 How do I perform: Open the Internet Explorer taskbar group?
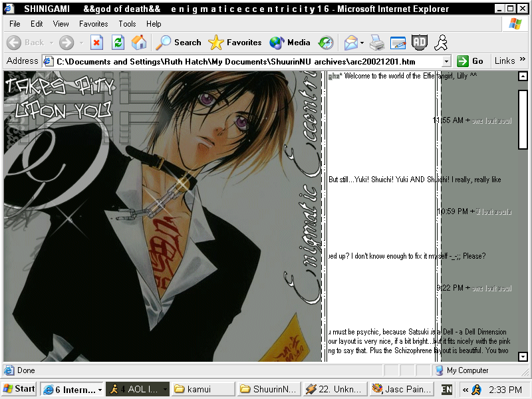(72, 389)
